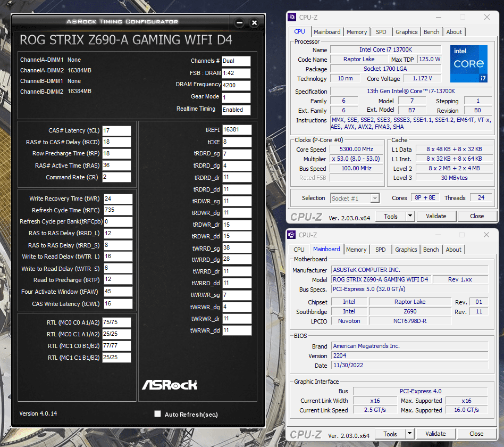Open About tab in bottom CPU-Z window
Viewport: 504px width, 447px height.
[453, 250]
